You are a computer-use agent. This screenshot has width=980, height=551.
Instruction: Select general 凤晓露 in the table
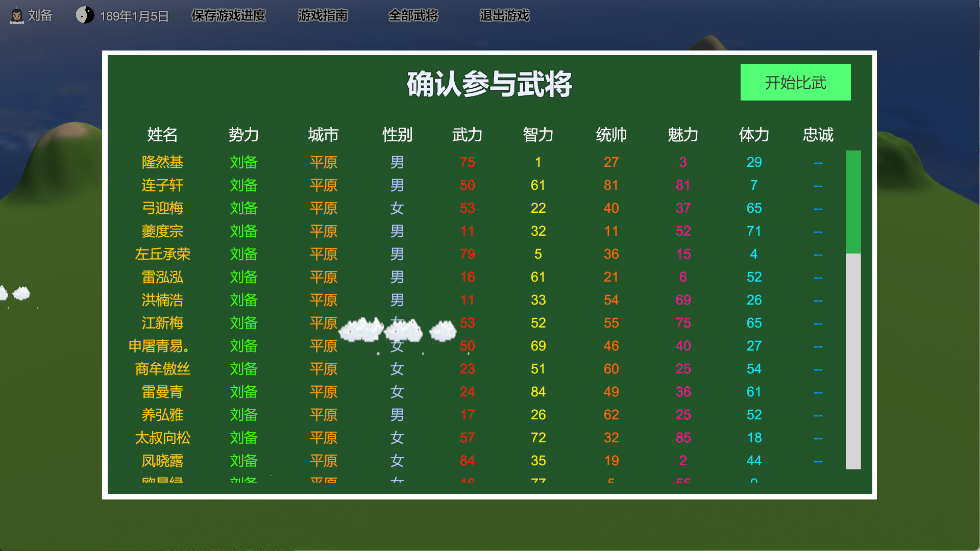(x=161, y=460)
